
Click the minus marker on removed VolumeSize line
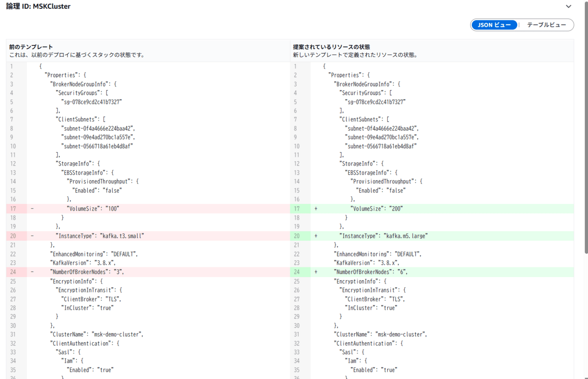click(32, 209)
